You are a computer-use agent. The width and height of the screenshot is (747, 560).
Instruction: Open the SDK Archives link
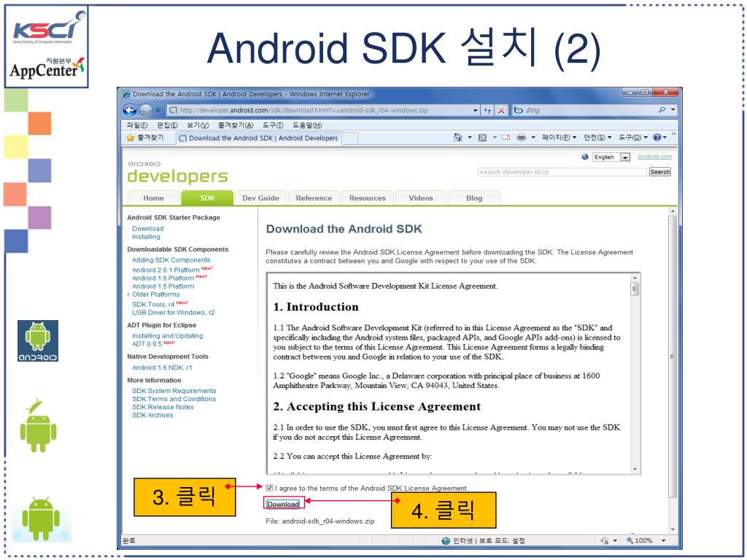click(152, 415)
